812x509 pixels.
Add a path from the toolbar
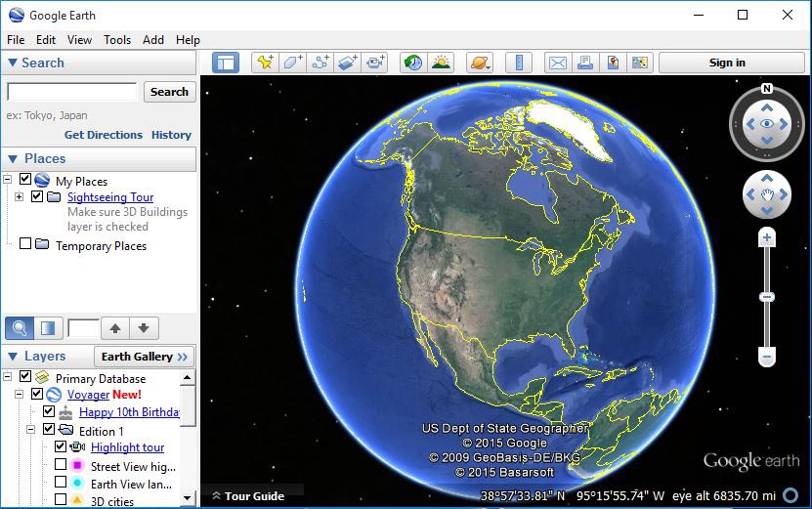point(321,63)
